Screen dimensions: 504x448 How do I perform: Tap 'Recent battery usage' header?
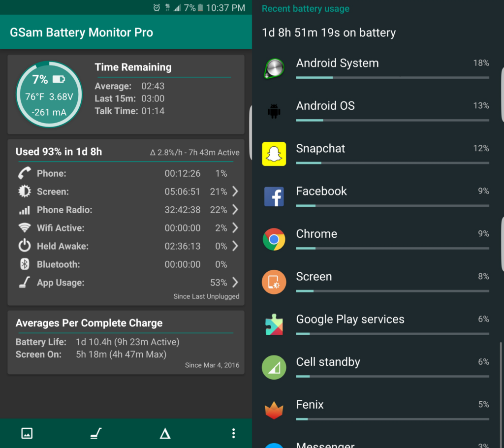305,9
